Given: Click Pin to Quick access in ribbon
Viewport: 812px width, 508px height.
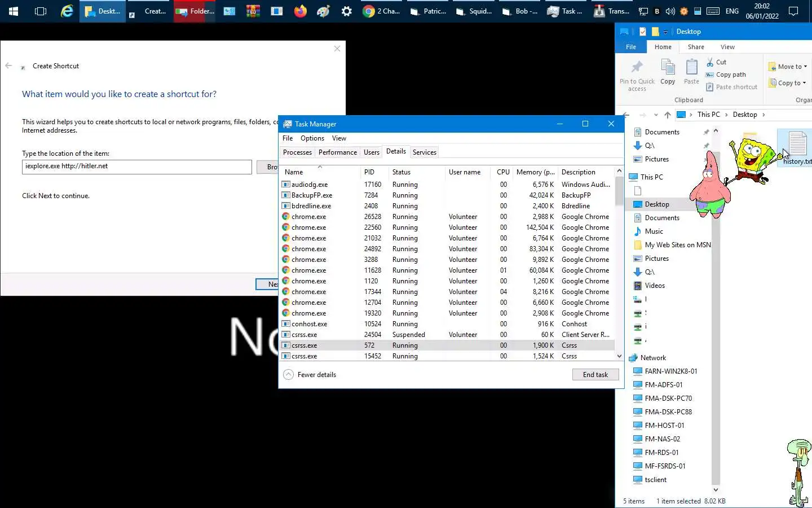Looking at the screenshot, I should 637,76.
